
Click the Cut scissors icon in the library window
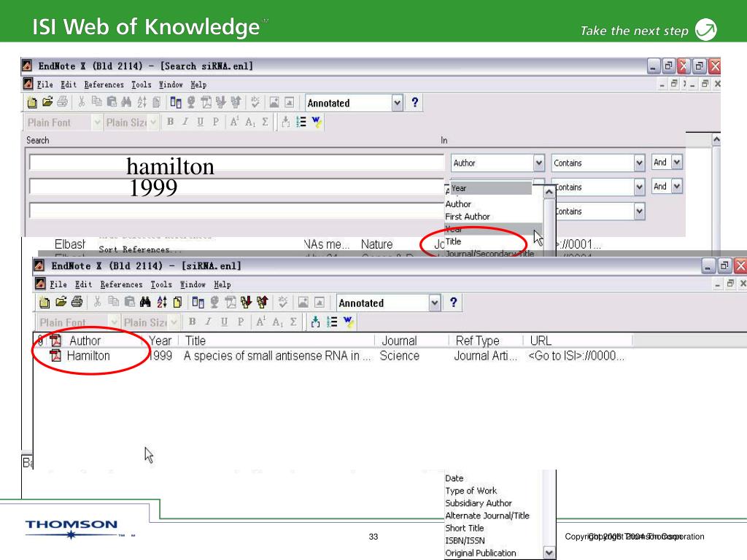pyautogui.click(x=97, y=303)
